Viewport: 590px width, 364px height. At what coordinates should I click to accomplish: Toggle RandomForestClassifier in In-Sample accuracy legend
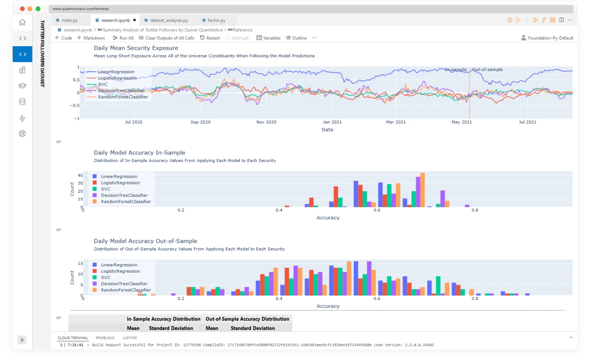click(125, 202)
